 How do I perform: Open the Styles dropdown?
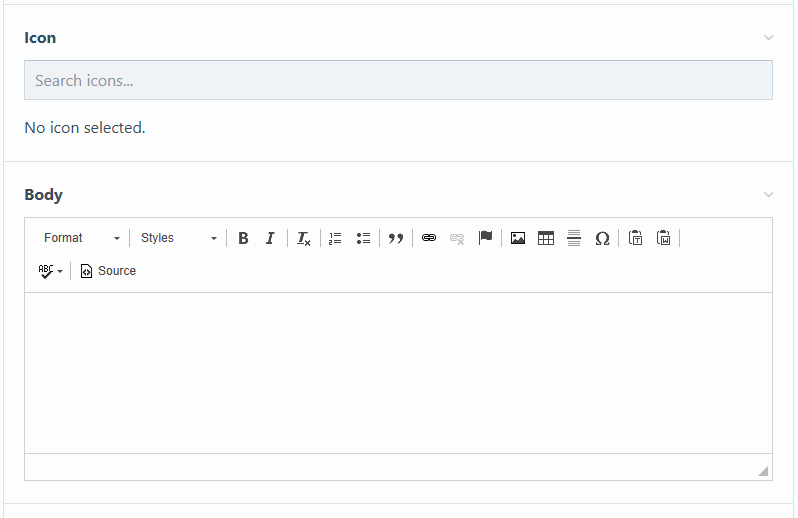pos(178,238)
